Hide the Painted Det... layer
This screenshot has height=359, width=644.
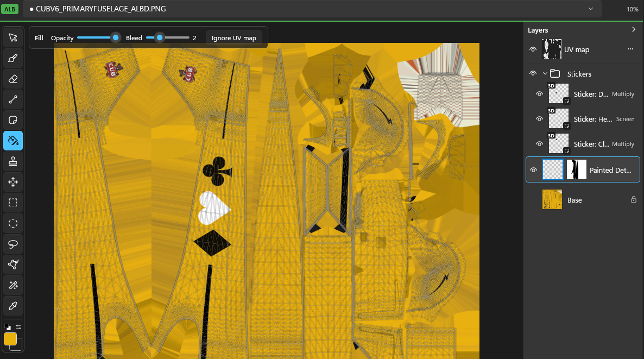pyautogui.click(x=533, y=170)
